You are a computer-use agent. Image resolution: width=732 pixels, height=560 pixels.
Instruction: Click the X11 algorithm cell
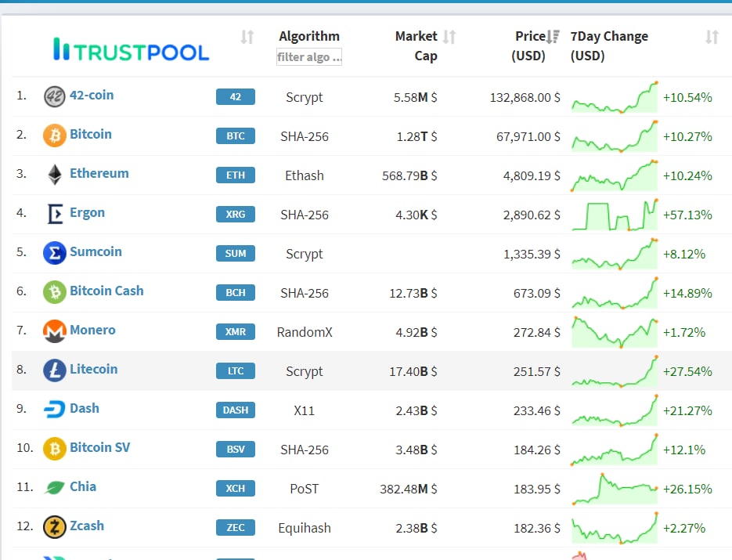pos(305,411)
